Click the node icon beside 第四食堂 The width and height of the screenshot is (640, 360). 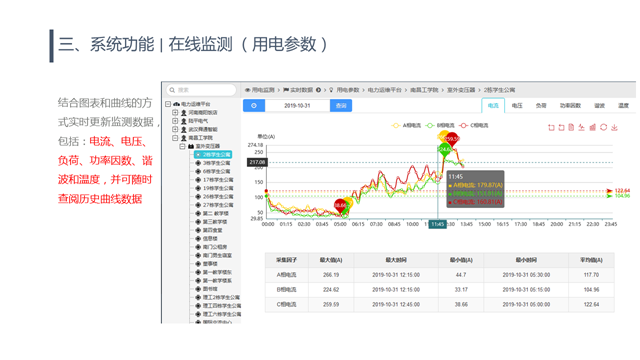tap(198, 230)
